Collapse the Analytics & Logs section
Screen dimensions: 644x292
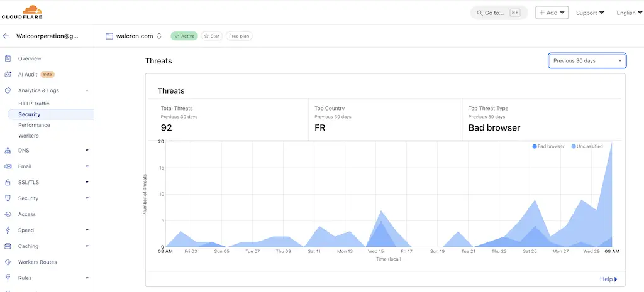click(87, 90)
